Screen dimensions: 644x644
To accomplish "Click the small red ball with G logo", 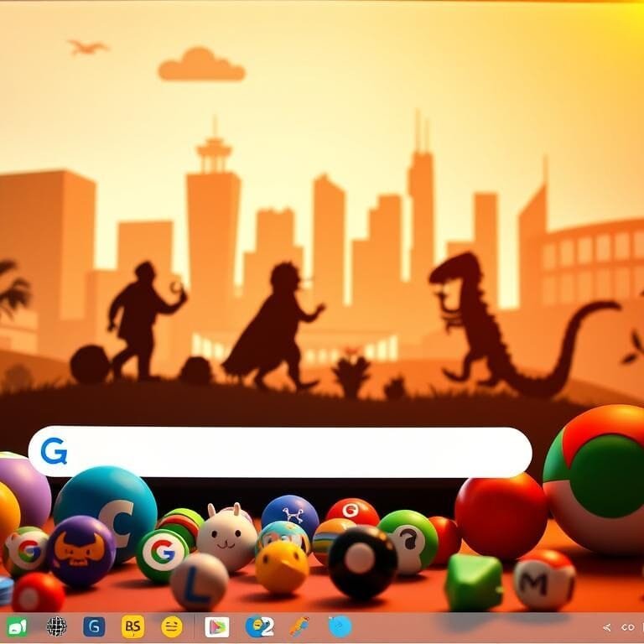I will click(353, 512).
